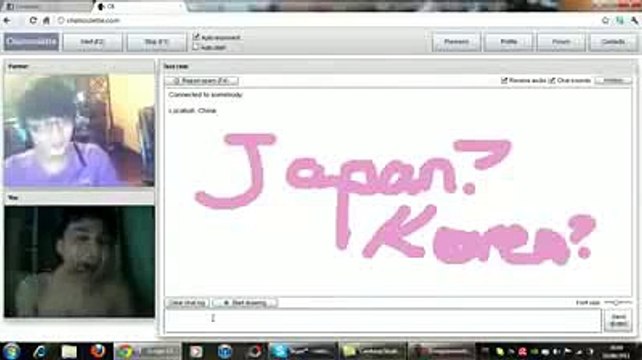
Task: Open the folder window in the taskbar
Action: tap(373, 351)
